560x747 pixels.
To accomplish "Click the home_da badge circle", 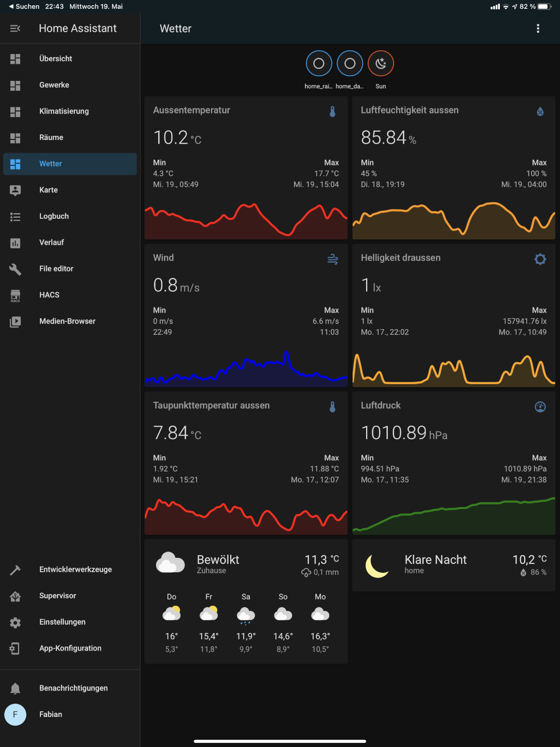I will pyautogui.click(x=350, y=64).
